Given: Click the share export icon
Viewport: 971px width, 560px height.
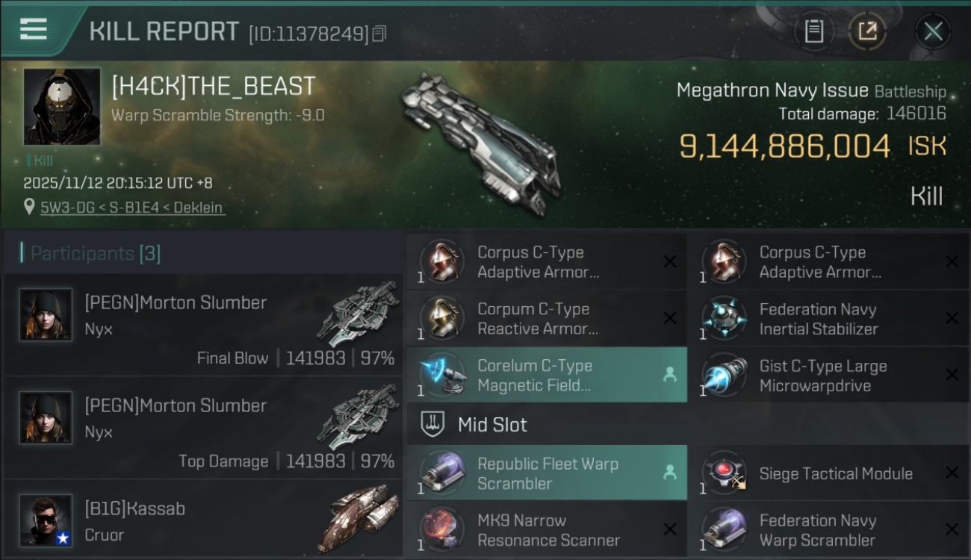Looking at the screenshot, I should pos(867,31).
